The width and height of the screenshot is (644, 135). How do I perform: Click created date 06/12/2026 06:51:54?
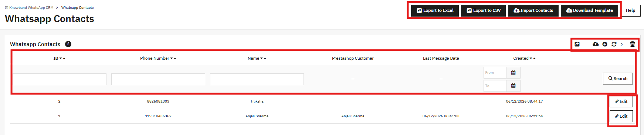tap(525, 116)
